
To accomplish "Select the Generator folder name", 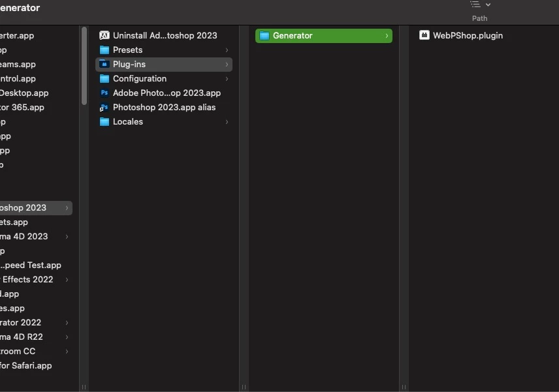I will (293, 36).
